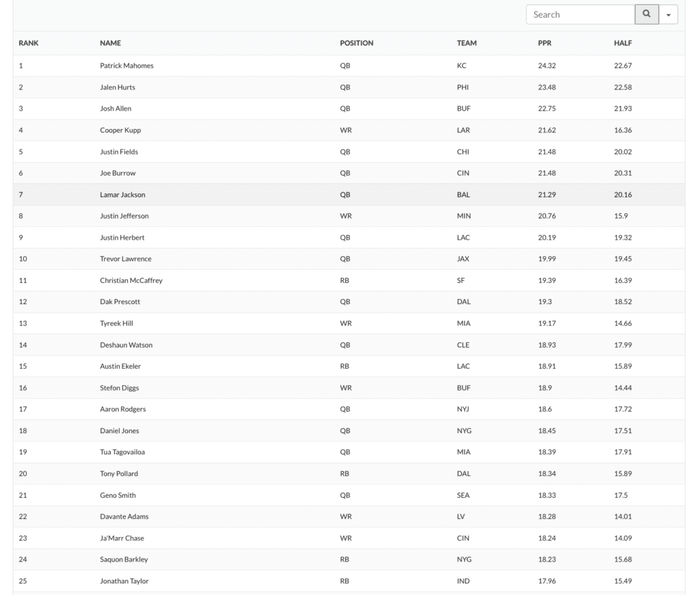Select the name Justin Jefferson
This screenshot has height=595, width=700.
pyautogui.click(x=124, y=216)
